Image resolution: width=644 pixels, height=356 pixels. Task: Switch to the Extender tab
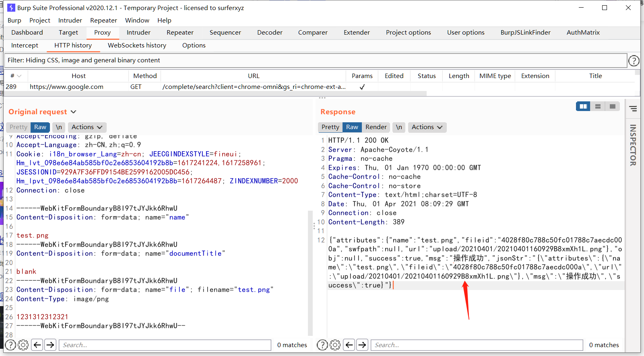[357, 33]
